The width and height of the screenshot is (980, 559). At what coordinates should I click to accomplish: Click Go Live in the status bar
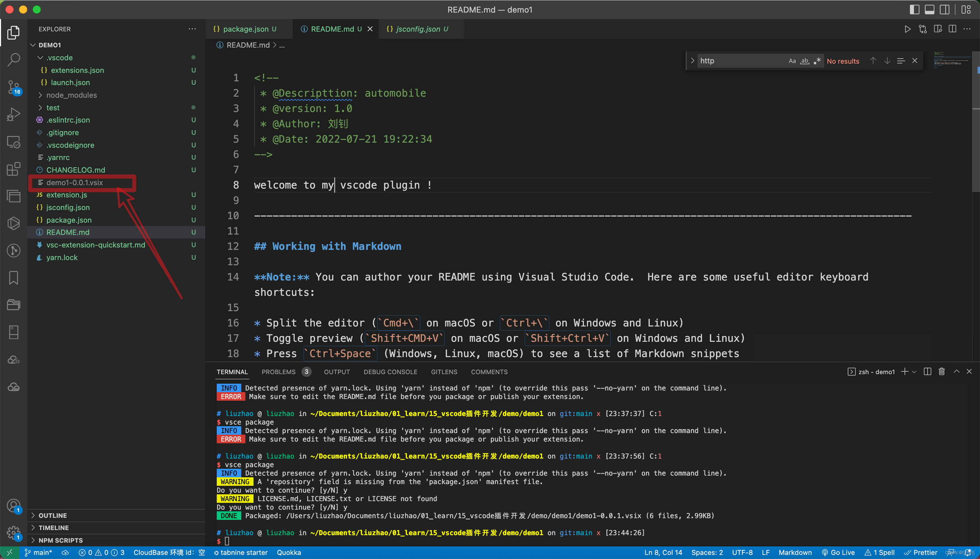pyautogui.click(x=838, y=553)
